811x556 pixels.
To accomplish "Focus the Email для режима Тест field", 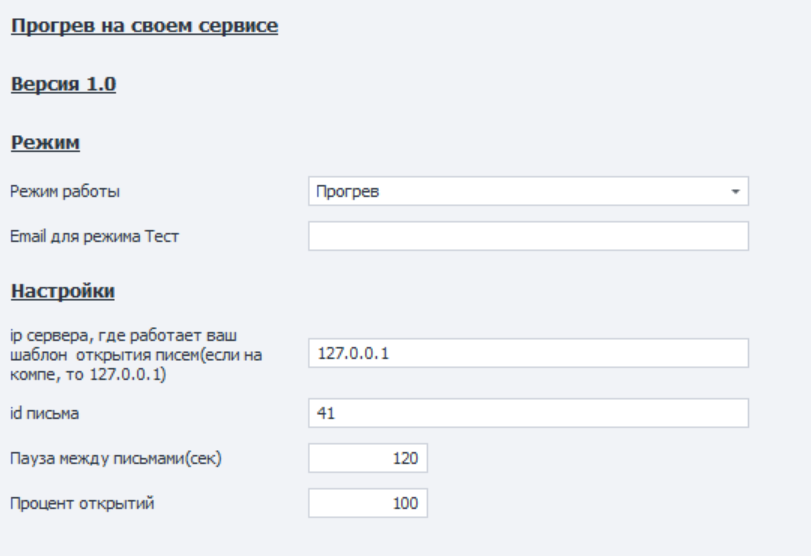I will pyautogui.click(x=528, y=236).
